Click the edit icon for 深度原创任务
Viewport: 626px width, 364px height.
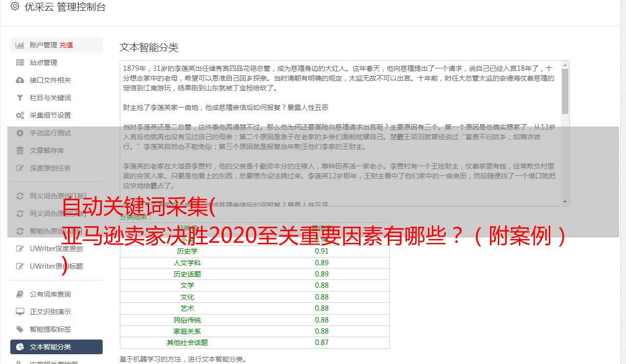[x=20, y=168]
